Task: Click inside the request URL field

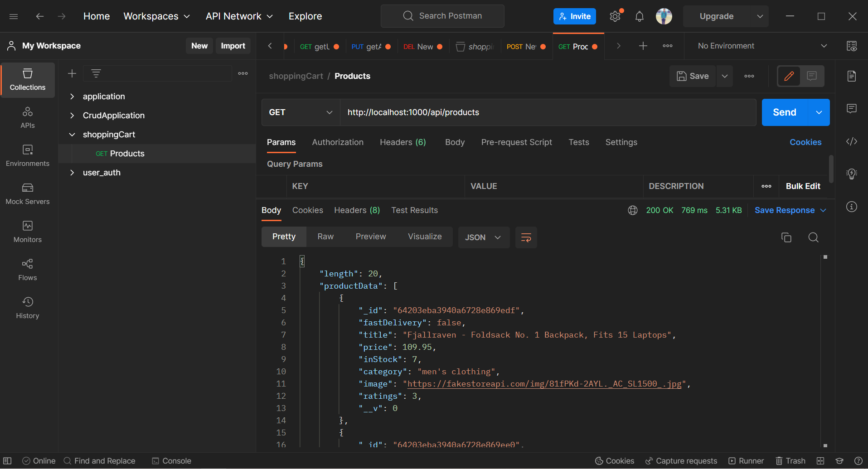Action: pos(499,112)
